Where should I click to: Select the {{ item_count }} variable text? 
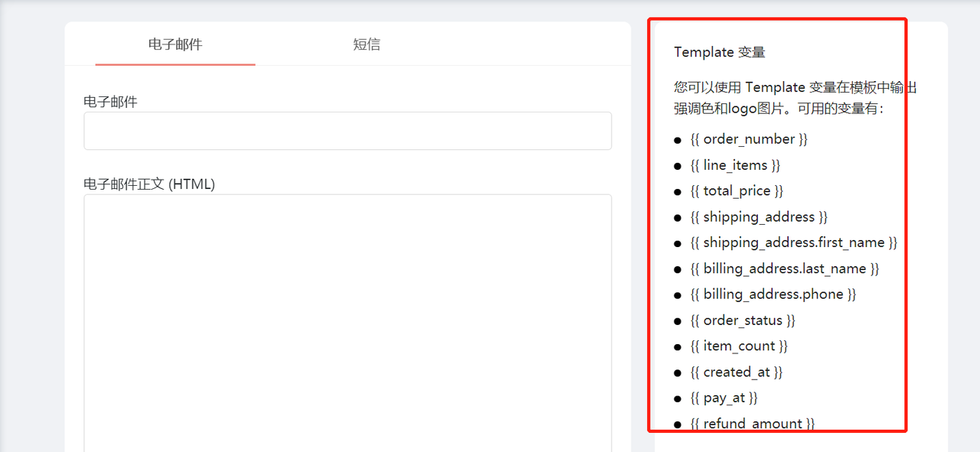point(739,346)
